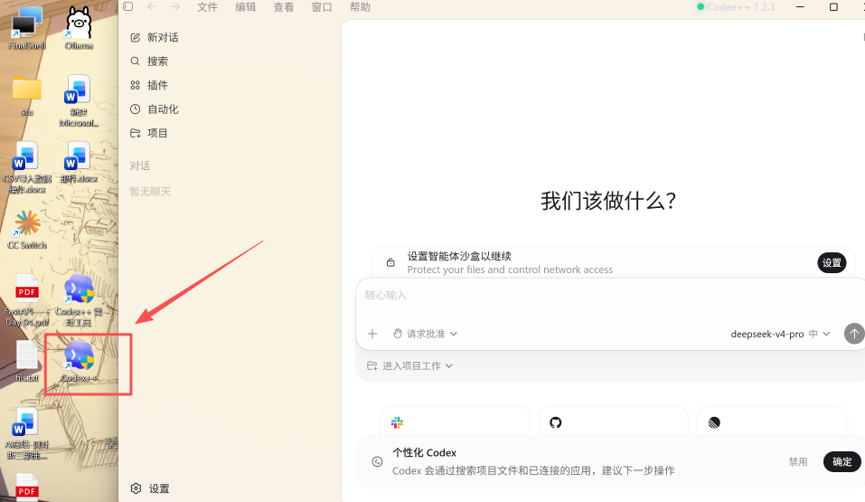
Task: Click the third suggestion card icon
Action: pos(714,423)
